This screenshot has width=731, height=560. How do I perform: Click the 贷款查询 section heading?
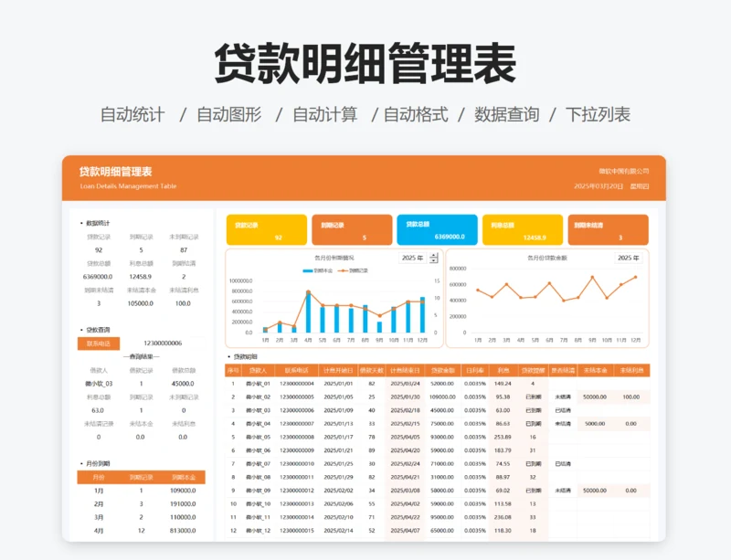point(98,330)
